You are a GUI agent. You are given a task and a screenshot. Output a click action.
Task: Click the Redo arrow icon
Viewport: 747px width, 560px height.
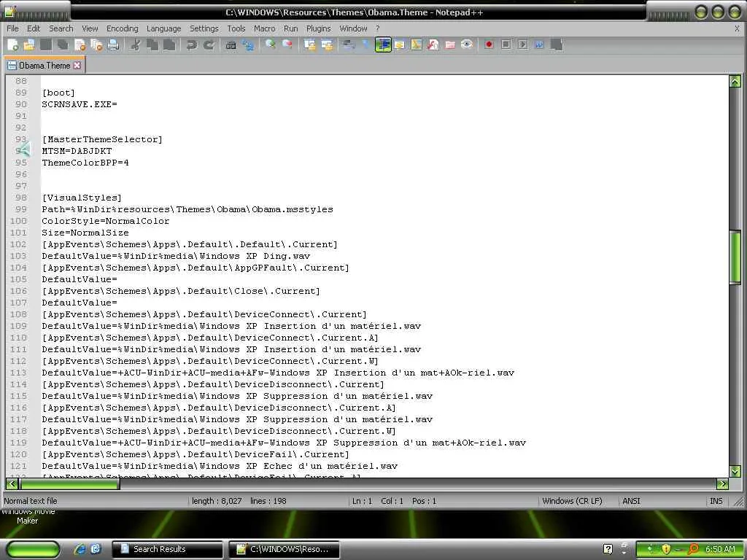[x=209, y=45]
